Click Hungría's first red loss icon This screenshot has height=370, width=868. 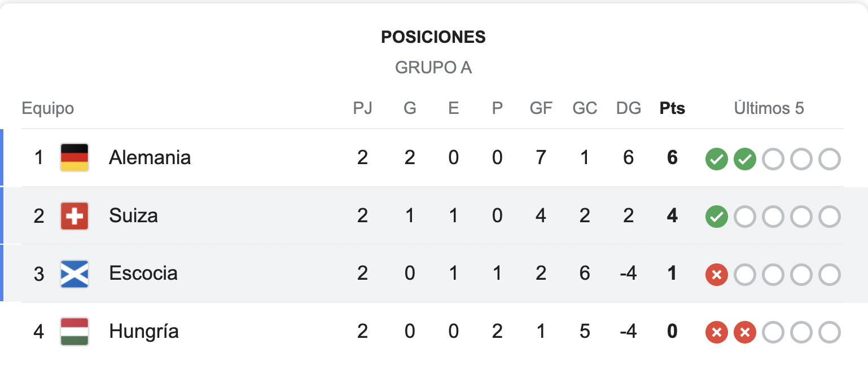[716, 333]
